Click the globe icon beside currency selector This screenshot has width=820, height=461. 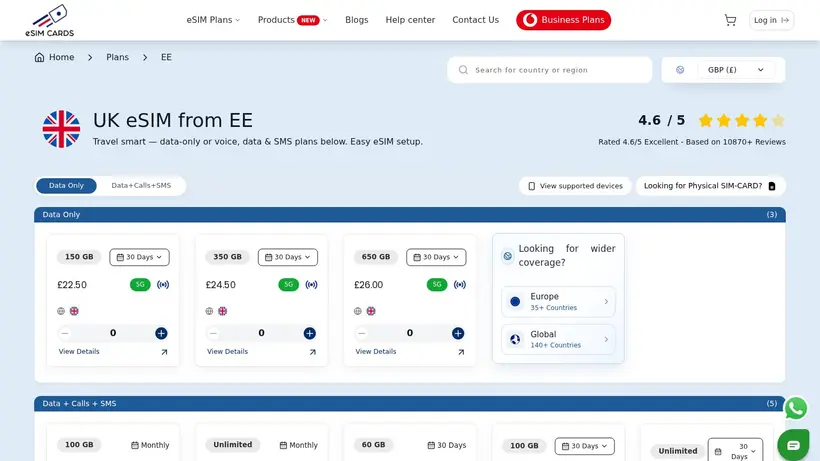[x=680, y=70]
